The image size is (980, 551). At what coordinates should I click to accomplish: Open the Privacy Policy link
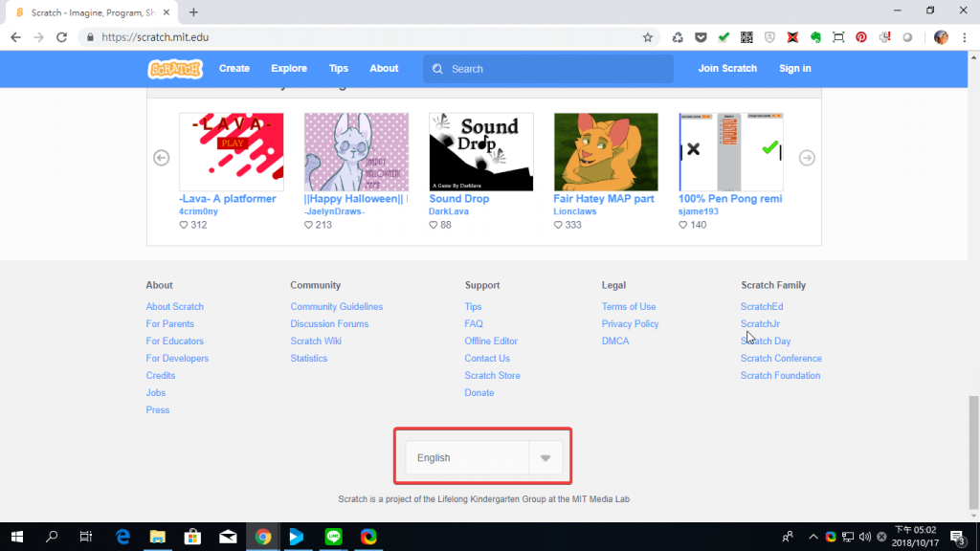tap(630, 323)
